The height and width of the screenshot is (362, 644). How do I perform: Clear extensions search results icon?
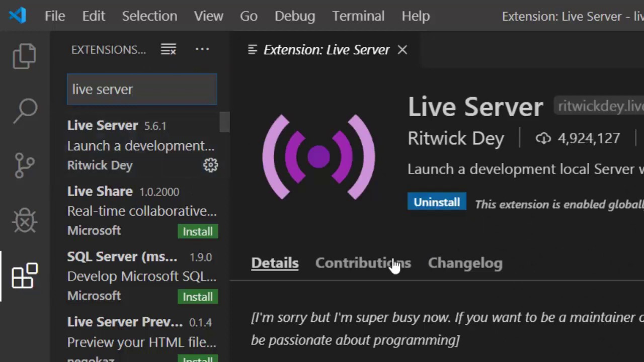click(169, 49)
